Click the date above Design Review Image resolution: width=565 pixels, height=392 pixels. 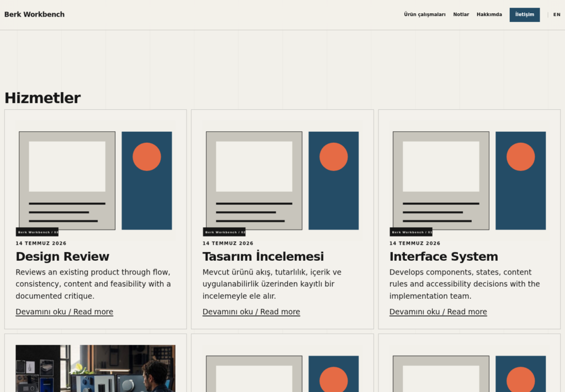point(41,243)
